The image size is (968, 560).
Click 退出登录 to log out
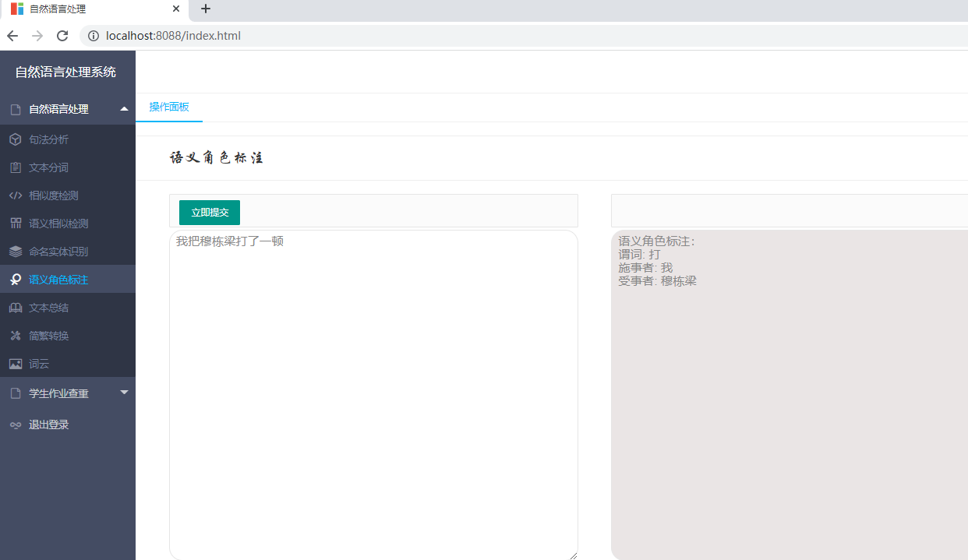(x=68, y=424)
